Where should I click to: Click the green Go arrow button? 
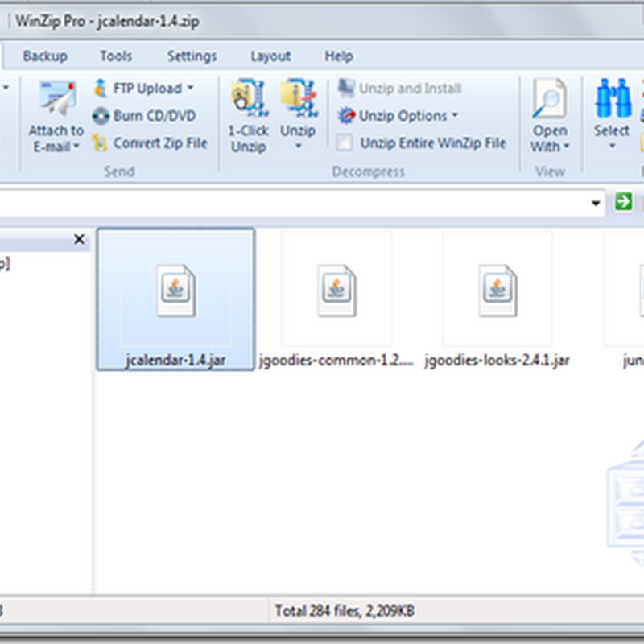pyautogui.click(x=623, y=202)
